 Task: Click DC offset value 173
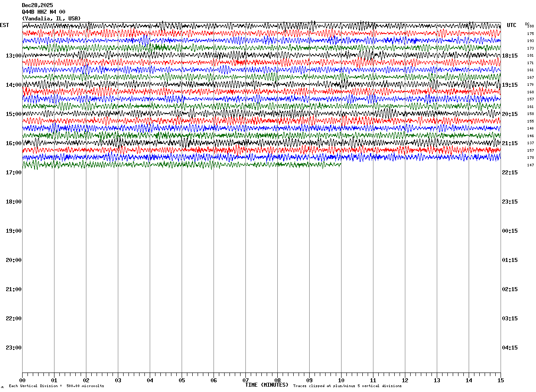point(530,48)
